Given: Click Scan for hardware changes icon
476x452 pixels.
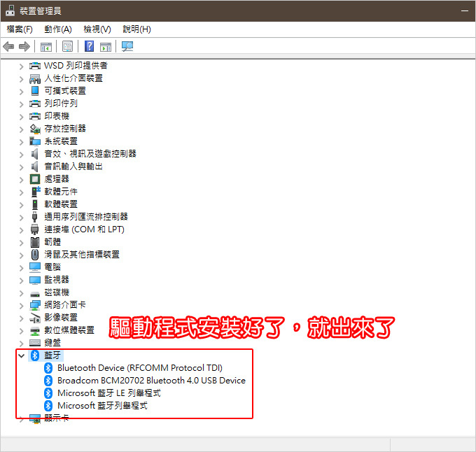Looking at the screenshot, I should click(x=127, y=46).
